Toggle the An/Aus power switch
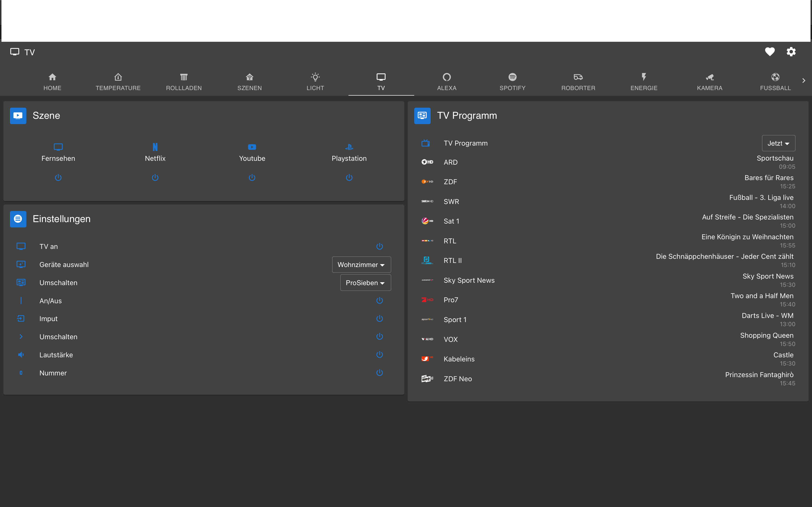Viewport: 812px width, 507px height. [379, 300]
